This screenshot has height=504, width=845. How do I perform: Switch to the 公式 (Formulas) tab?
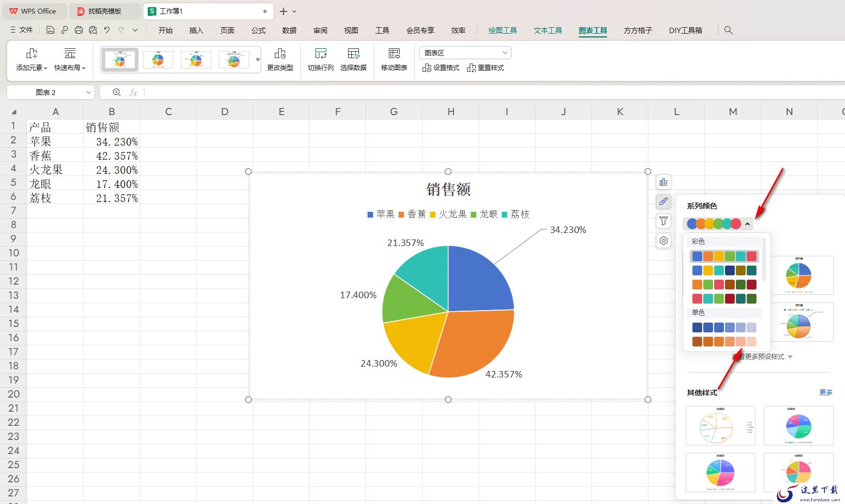tap(258, 30)
